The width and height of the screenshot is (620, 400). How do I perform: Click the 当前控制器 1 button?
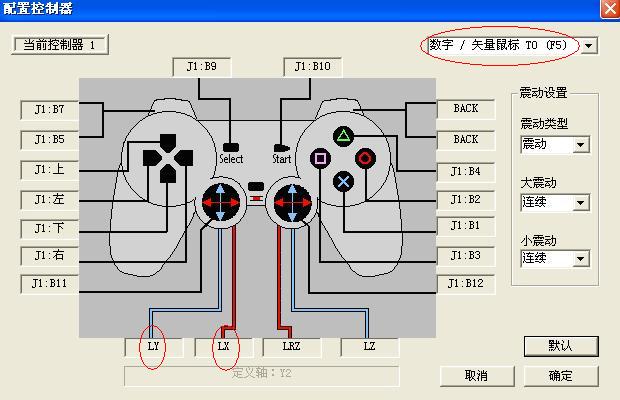(60, 45)
